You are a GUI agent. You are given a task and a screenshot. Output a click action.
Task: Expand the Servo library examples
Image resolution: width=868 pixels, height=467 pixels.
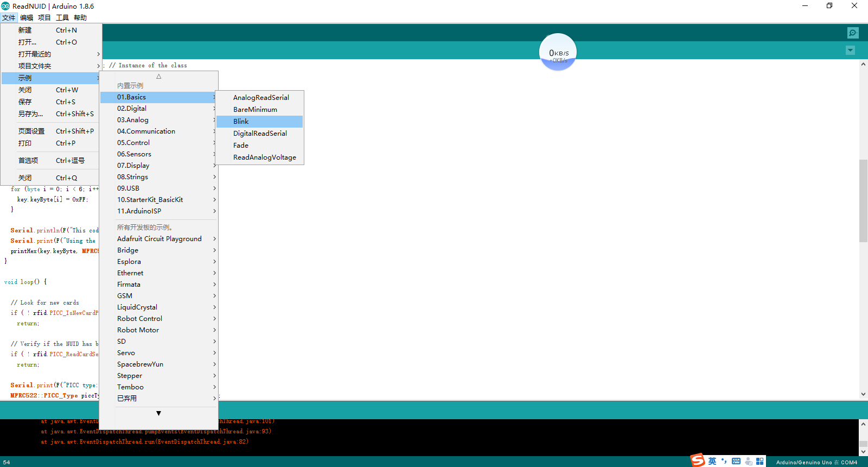pos(159,353)
